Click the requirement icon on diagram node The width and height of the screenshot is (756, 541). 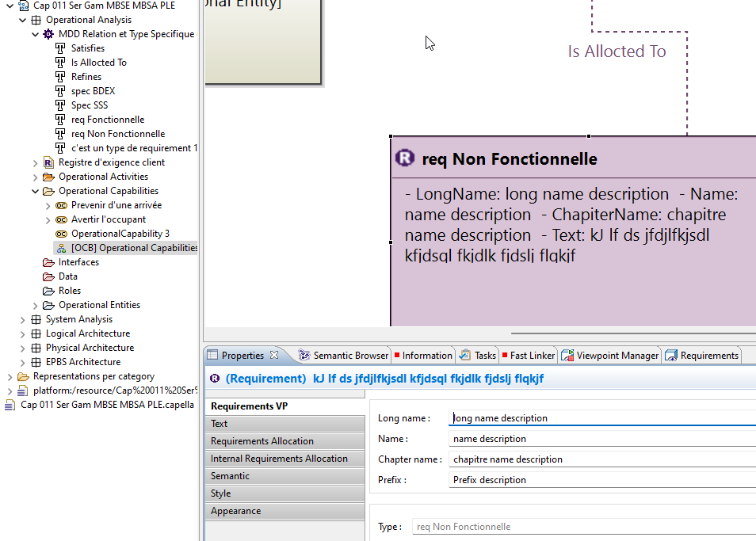click(405, 158)
